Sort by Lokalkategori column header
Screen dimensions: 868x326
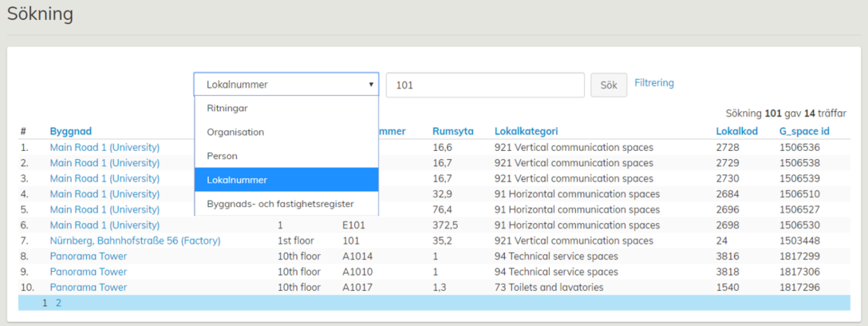[526, 131]
